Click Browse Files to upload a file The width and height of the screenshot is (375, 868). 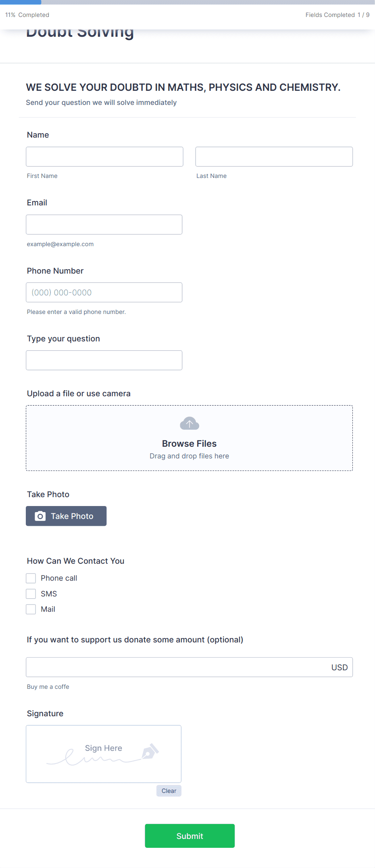tap(189, 443)
